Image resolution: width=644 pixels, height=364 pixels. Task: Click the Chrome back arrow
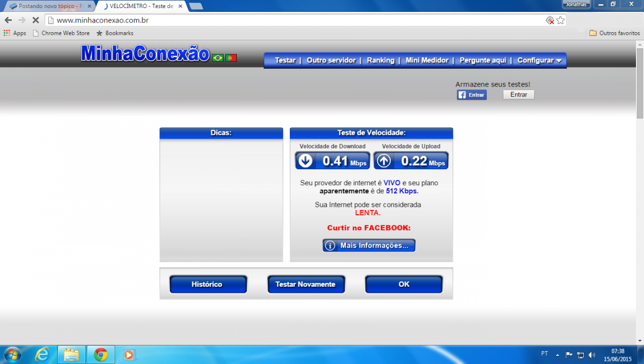pos(8,20)
